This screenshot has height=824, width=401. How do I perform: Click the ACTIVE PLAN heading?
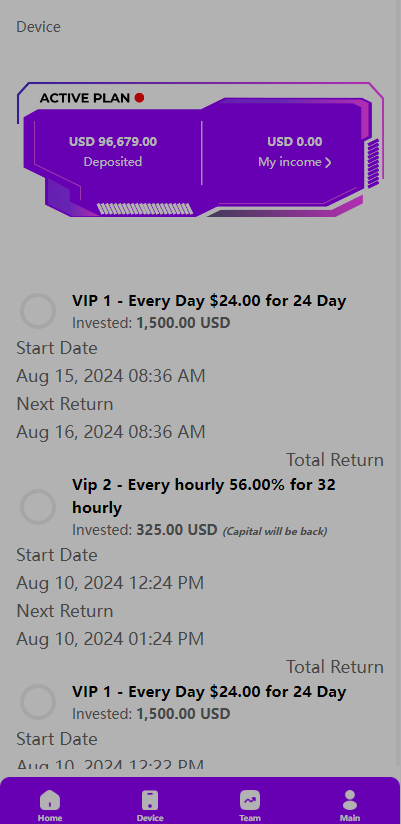coord(85,98)
